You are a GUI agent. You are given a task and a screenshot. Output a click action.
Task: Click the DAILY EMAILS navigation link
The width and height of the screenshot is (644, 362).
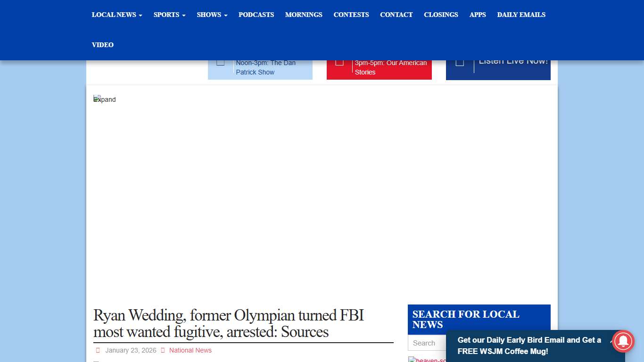[x=521, y=15]
